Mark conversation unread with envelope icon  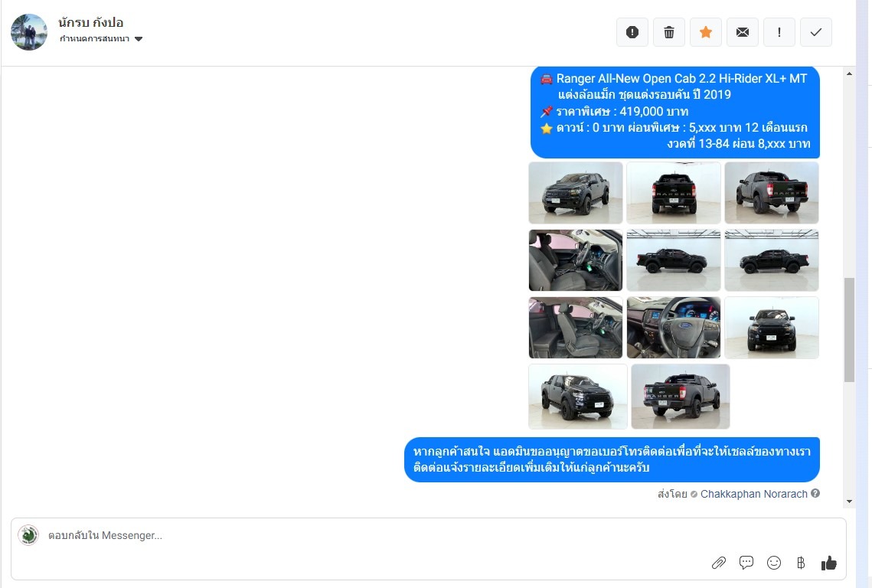[x=743, y=32]
